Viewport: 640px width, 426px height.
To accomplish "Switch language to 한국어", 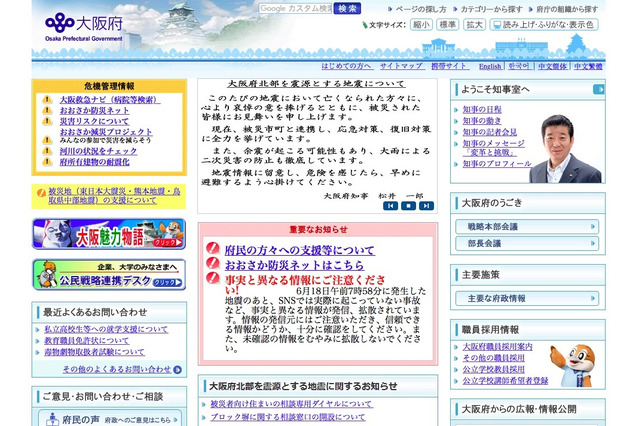I will click(x=519, y=66).
